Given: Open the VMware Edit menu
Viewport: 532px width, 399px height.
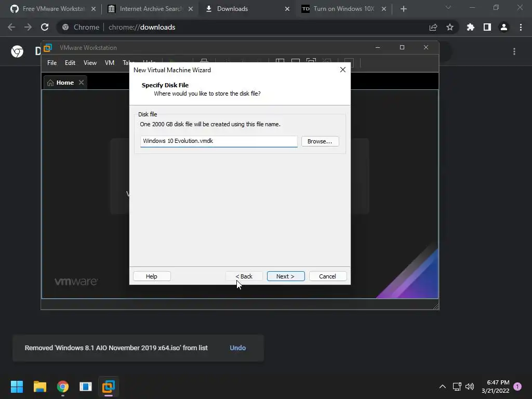Looking at the screenshot, I should [x=70, y=63].
